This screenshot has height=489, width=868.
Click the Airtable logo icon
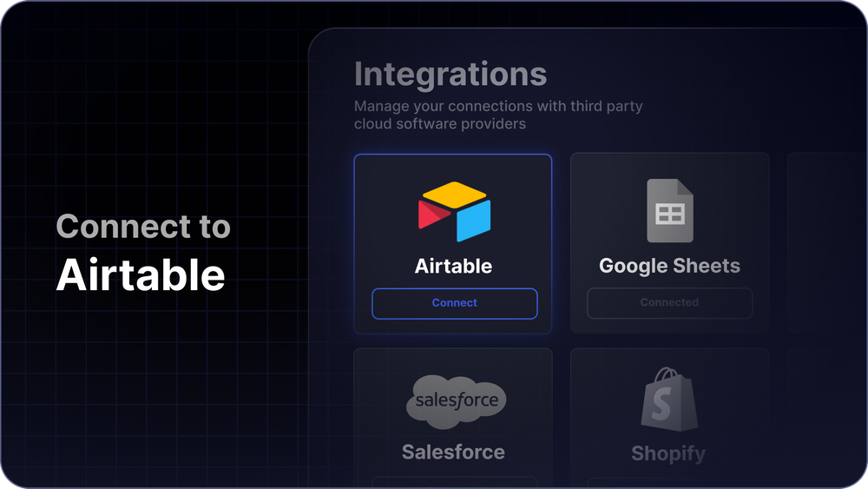pyautogui.click(x=454, y=211)
